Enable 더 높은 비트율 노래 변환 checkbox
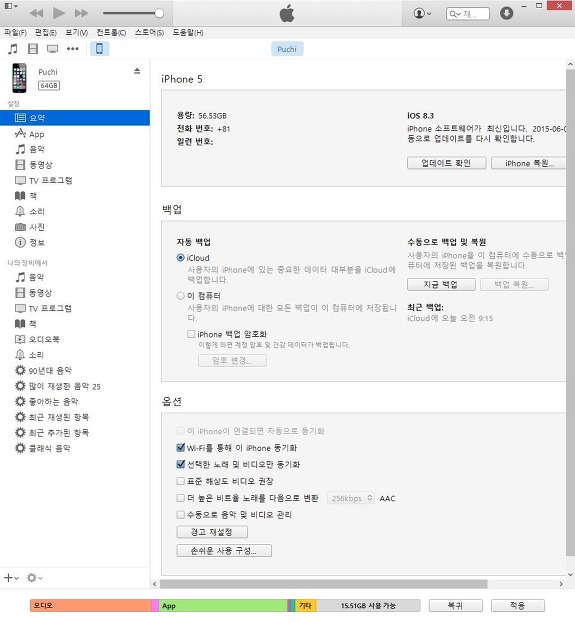The height and width of the screenshot is (622, 575). [180, 497]
